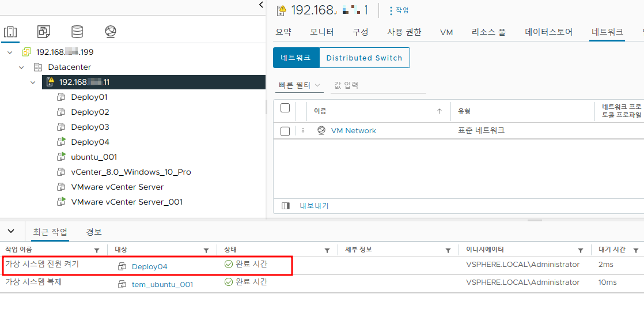Filter the 세부 정보 column
The height and width of the screenshot is (328, 644).
point(448,250)
